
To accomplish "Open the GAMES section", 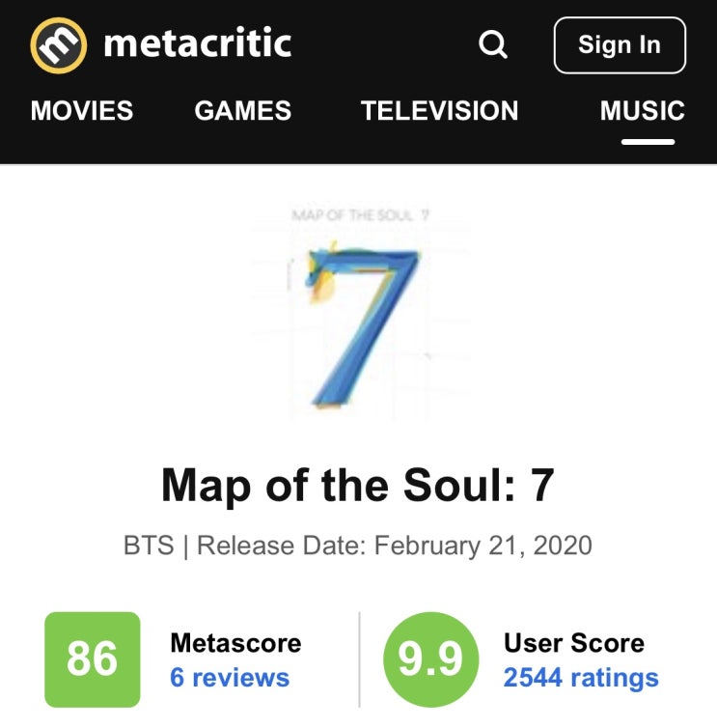I will coord(243,110).
